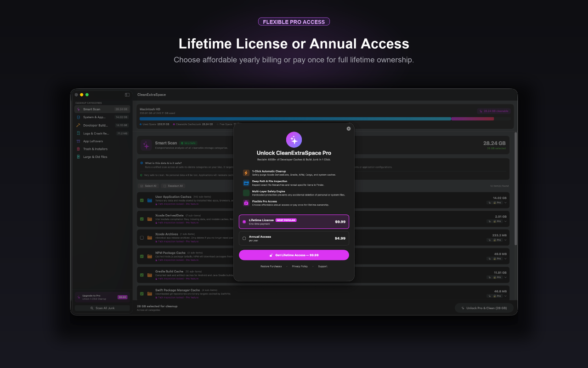Select the System & App database icon

[x=78, y=117]
